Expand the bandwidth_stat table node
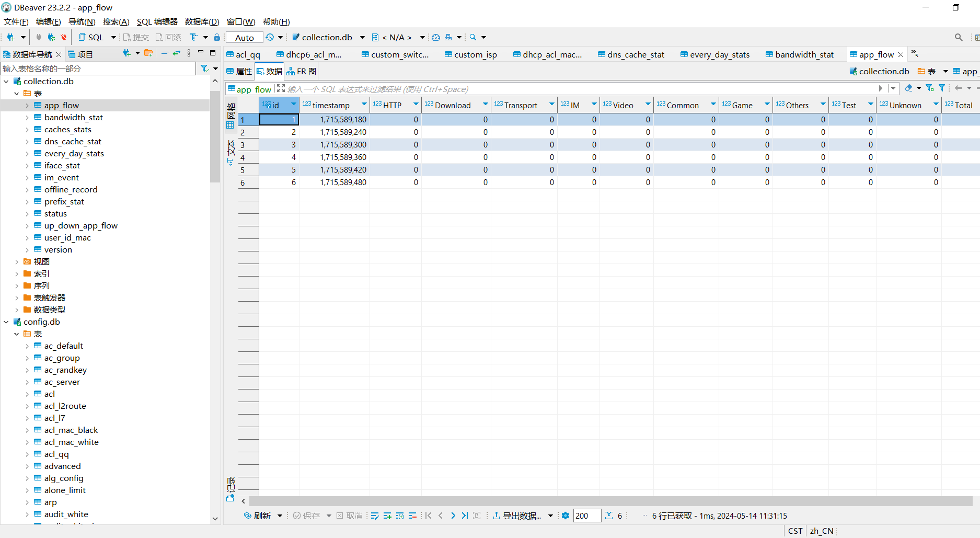This screenshot has width=980, height=538. pyautogui.click(x=27, y=118)
